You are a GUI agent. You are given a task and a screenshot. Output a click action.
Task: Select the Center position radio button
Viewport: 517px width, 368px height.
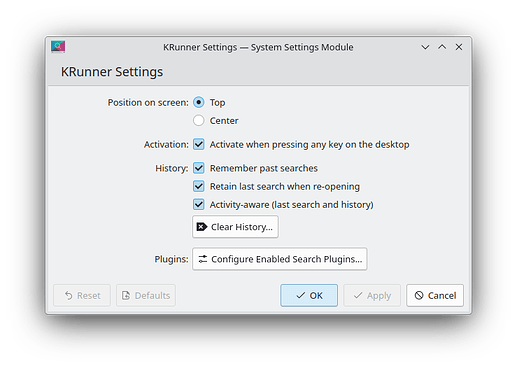point(199,120)
